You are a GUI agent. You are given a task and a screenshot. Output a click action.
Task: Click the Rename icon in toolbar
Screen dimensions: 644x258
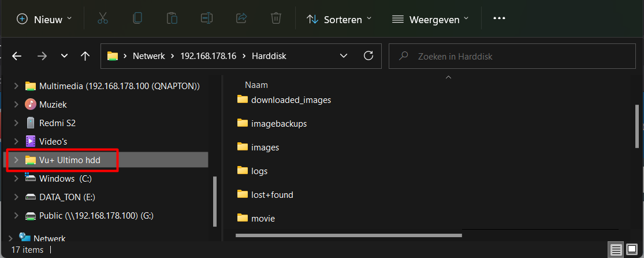click(206, 18)
